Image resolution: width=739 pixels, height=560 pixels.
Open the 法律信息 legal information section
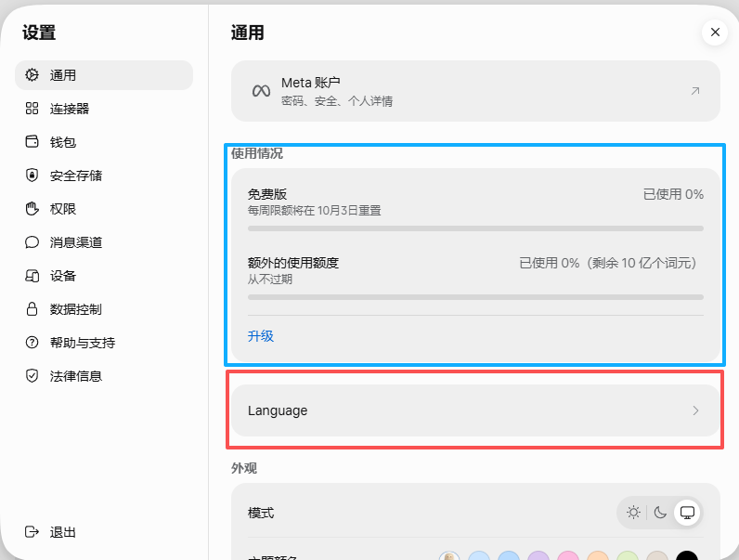[x=104, y=376]
